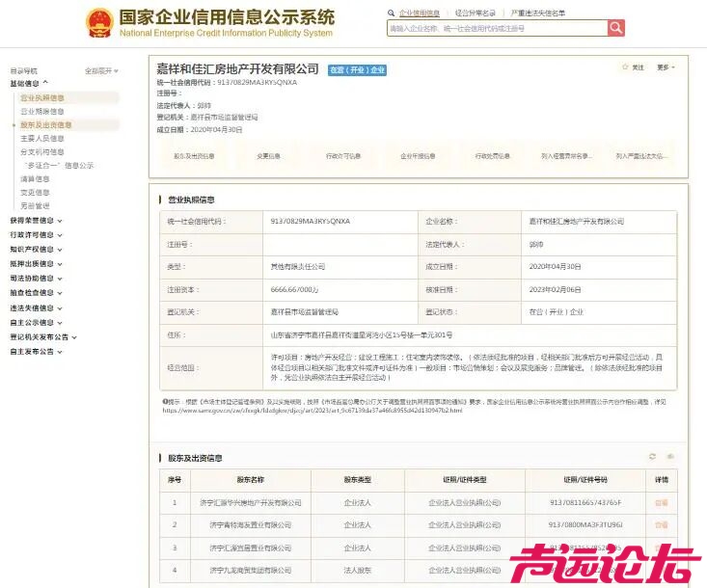The height and width of the screenshot is (588, 707).
Task: Select the 企业信用信息 search tab
Action: (x=420, y=13)
